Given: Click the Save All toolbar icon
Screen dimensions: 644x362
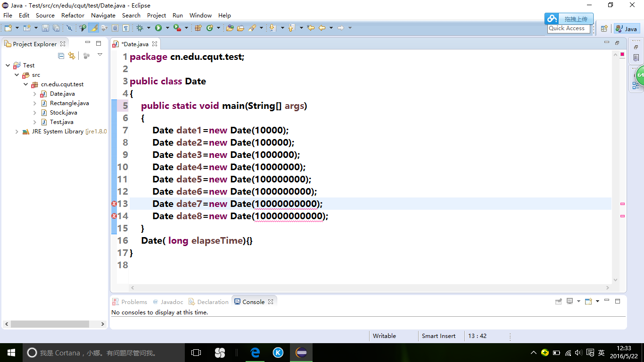Looking at the screenshot, I should coord(56,28).
